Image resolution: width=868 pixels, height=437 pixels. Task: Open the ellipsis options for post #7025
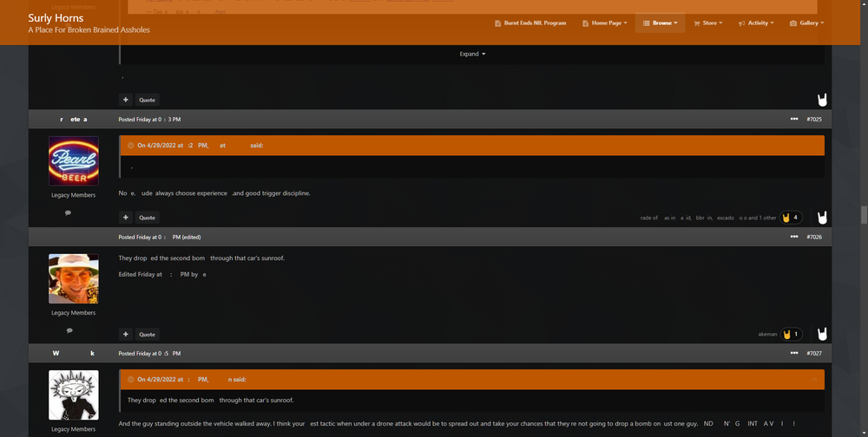(x=793, y=119)
